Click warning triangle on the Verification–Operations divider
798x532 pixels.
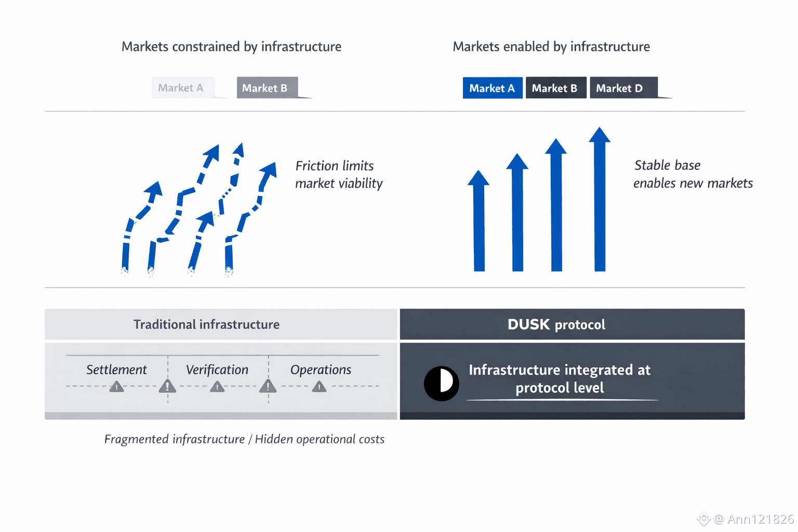[268, 386]
